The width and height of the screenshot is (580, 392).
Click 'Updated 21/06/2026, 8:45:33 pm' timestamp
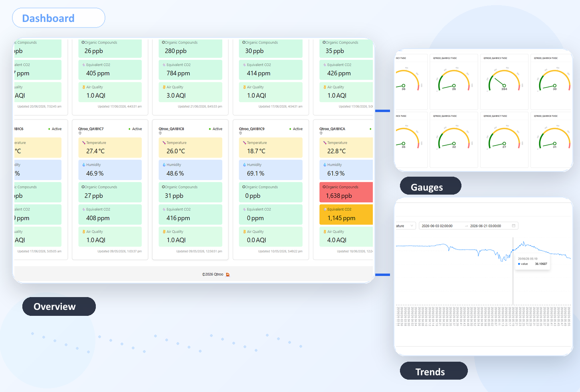point(200,106)
